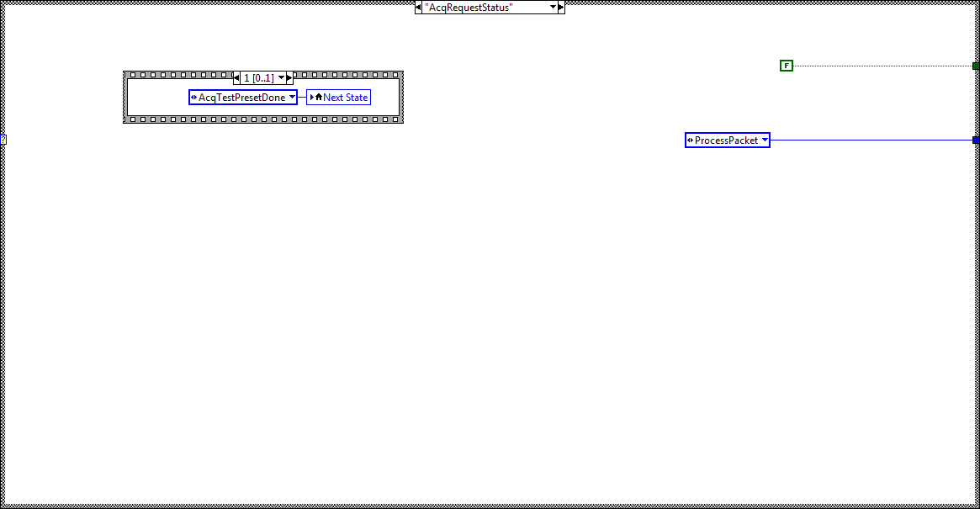Open the AcqTestPresetDone value dropdown
The image size is (980, 509).
coord(292,97)
